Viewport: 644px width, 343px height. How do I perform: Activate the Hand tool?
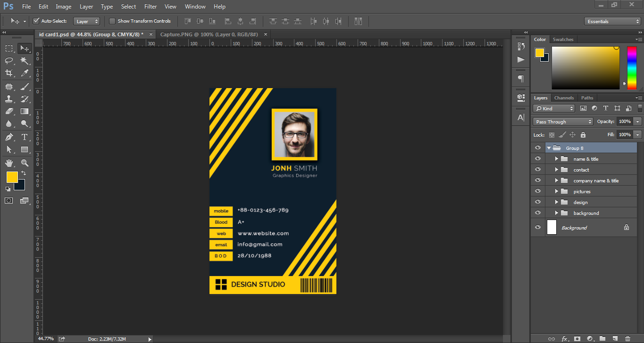[9, 163]
